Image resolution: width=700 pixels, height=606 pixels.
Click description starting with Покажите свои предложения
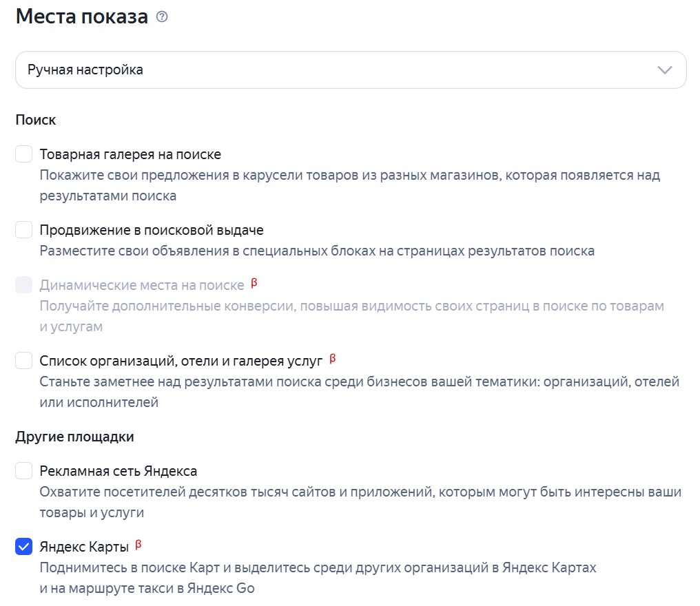click(x=350, y=186)
